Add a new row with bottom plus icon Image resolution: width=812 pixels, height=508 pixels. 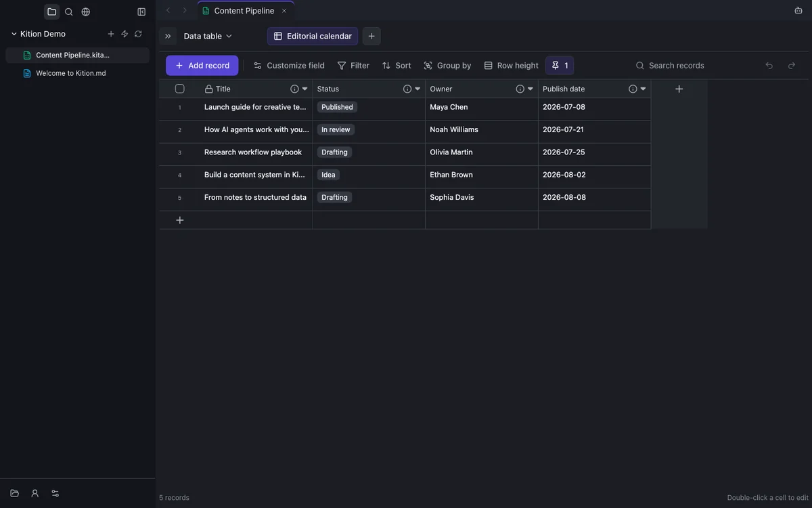pos(179,220)
